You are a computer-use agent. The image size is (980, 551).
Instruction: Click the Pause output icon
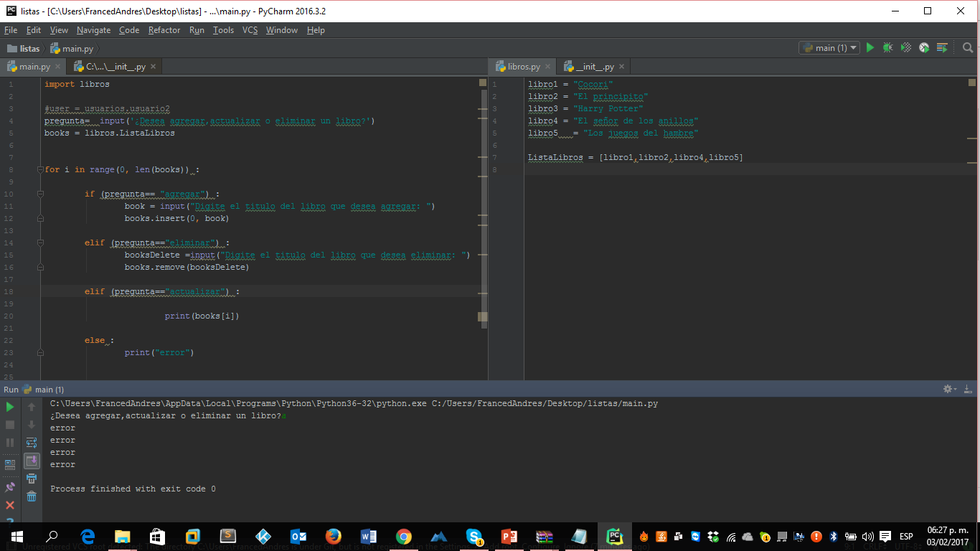click(10, 443)
